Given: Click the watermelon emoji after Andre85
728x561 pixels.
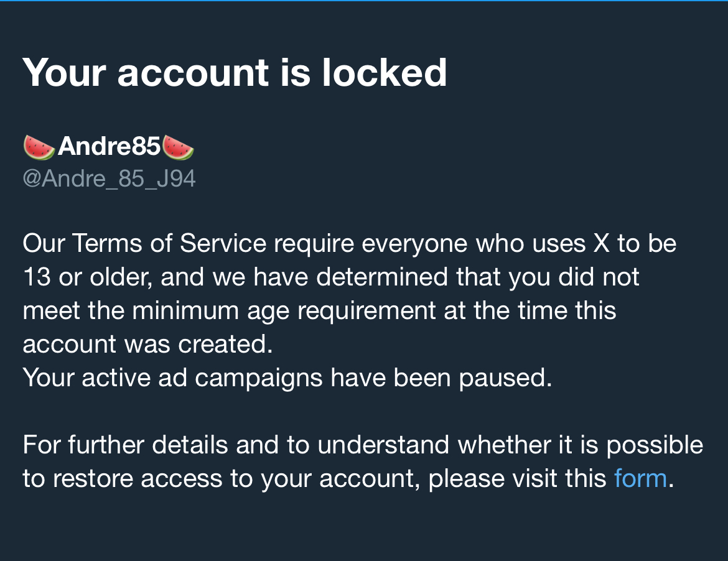Looking at the screenshot, I should click(x=178, y=148).
